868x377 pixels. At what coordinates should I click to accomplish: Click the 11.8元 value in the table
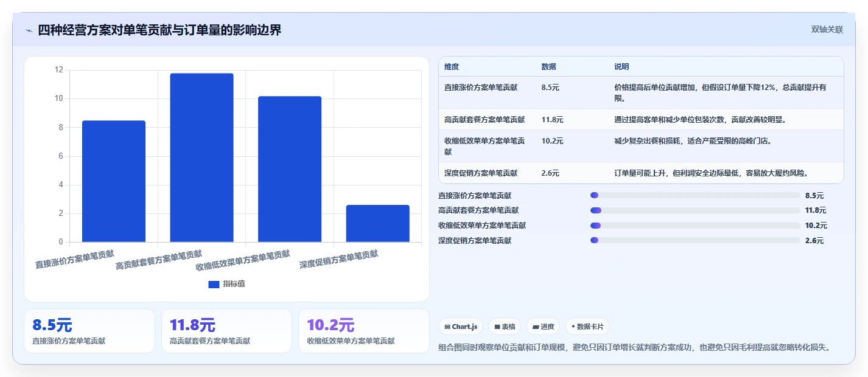(x=552, y=120)
